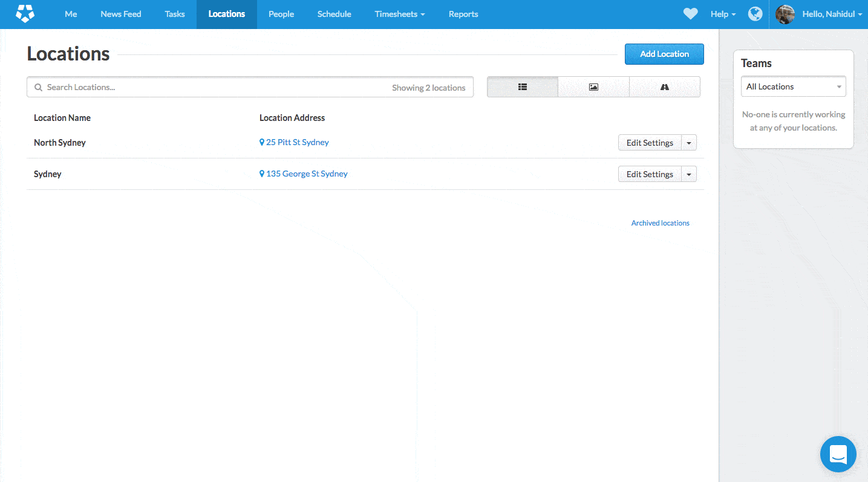
Task: Click the heart icon in the header
Action: tap(690, 14)
